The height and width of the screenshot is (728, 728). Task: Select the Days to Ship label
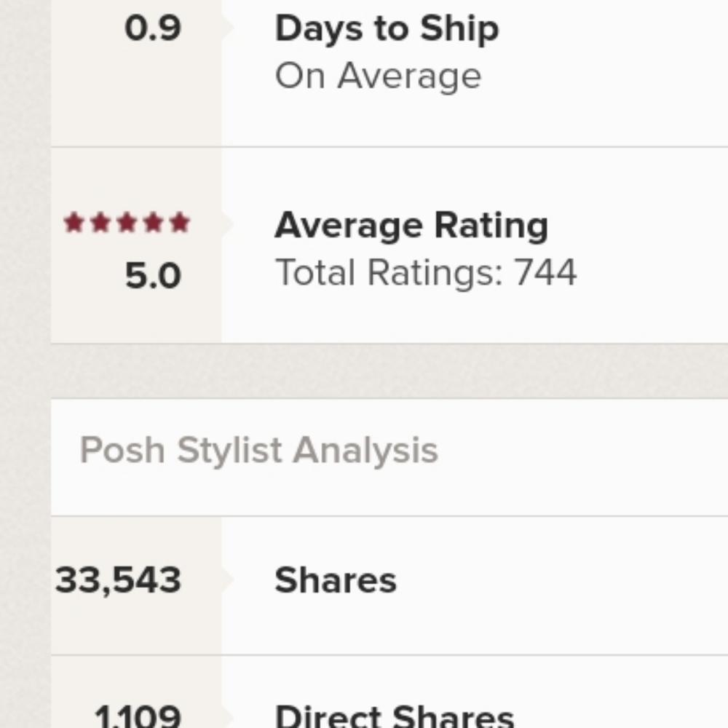387,29
